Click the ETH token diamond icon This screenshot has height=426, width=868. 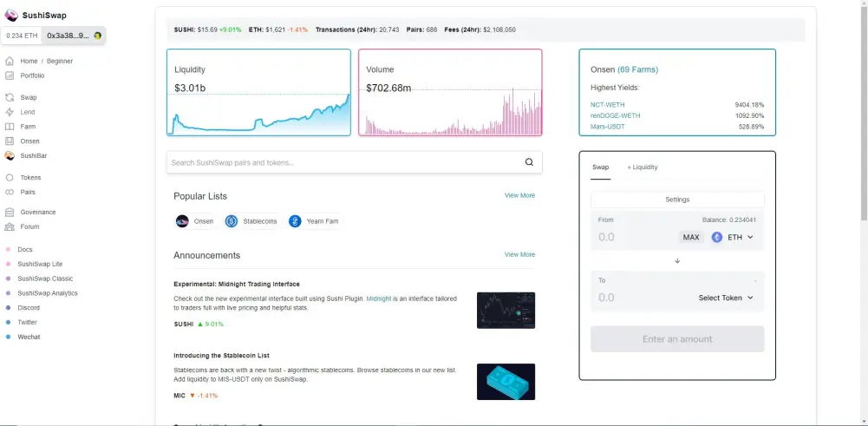point(717,237)
